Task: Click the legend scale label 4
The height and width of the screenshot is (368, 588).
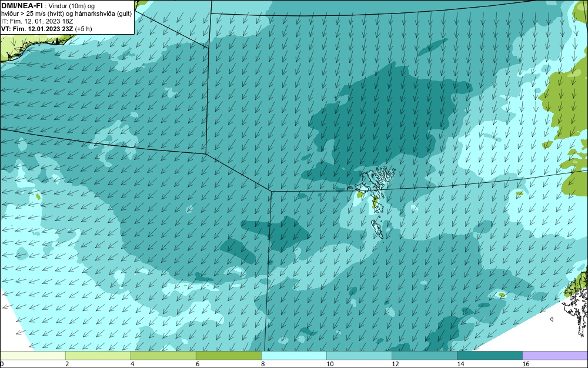Action: 132,364
